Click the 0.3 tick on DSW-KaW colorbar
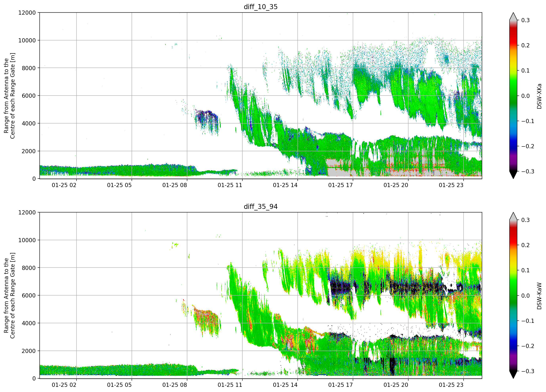546x392 pixels. pos(525,220)
